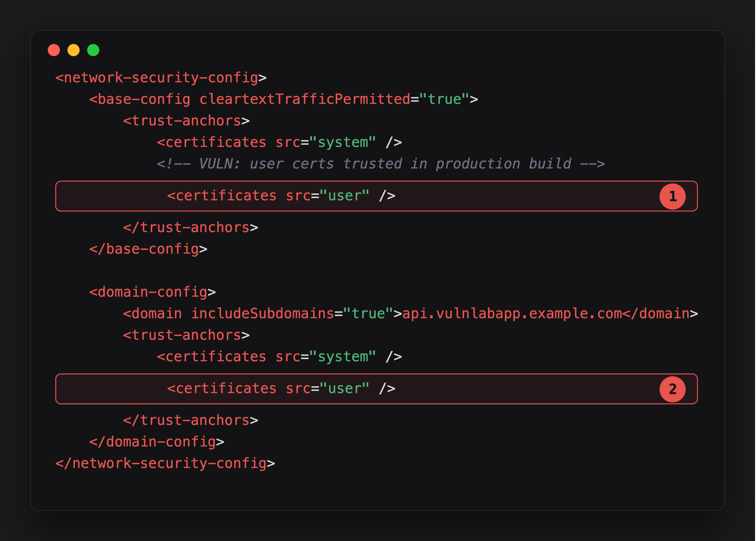Click the "true" value of cleartextTrafficPermitted
This screenshot has height=541, width=756.
click(x=444, y=99)
